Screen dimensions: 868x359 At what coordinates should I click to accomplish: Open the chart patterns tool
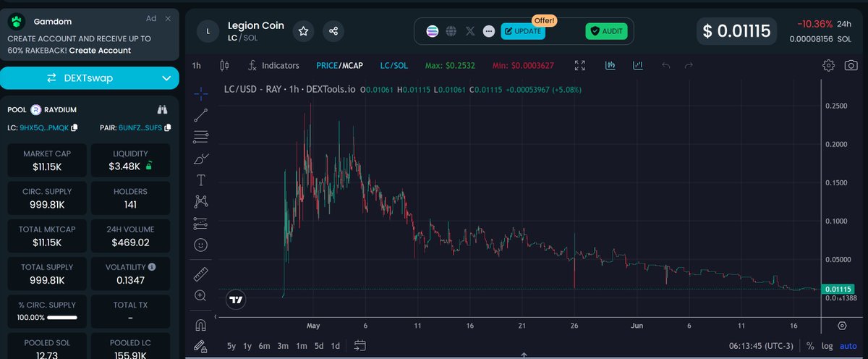(x=201, y=201)
